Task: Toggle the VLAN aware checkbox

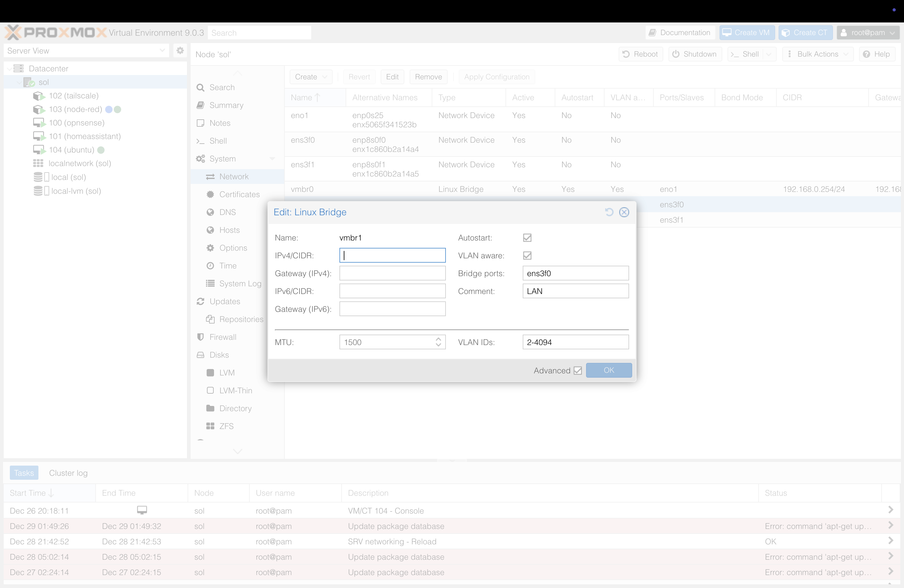Action: pos(527,256)
